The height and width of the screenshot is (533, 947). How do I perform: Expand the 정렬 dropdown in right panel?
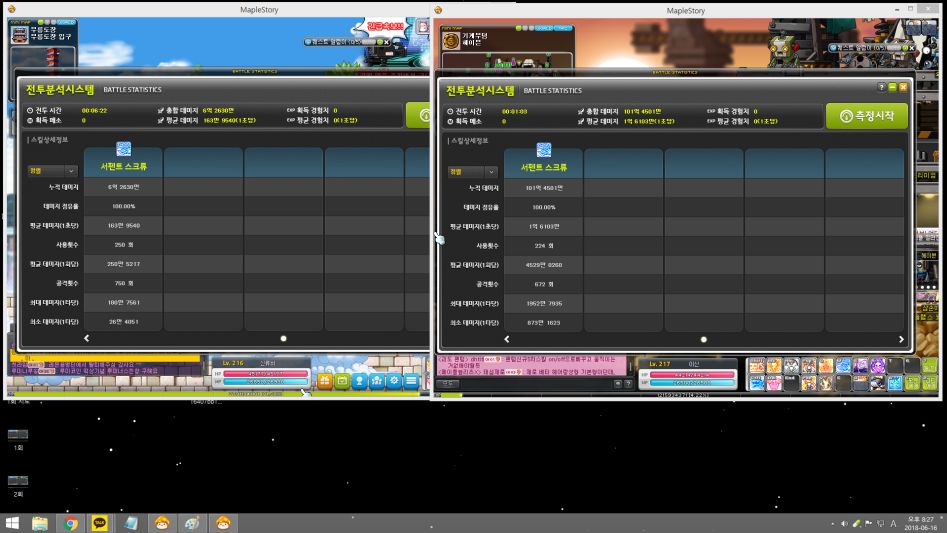[471, 171]
